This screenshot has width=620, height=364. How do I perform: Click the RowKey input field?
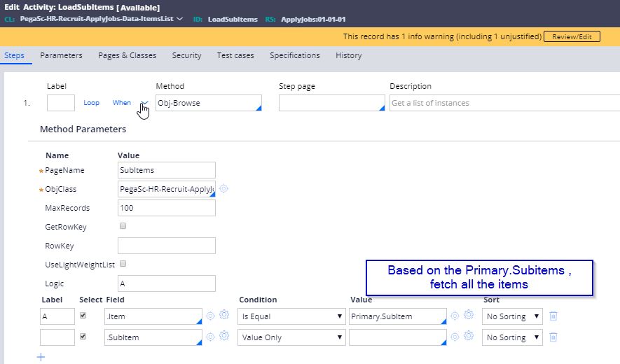click(167, 246)
